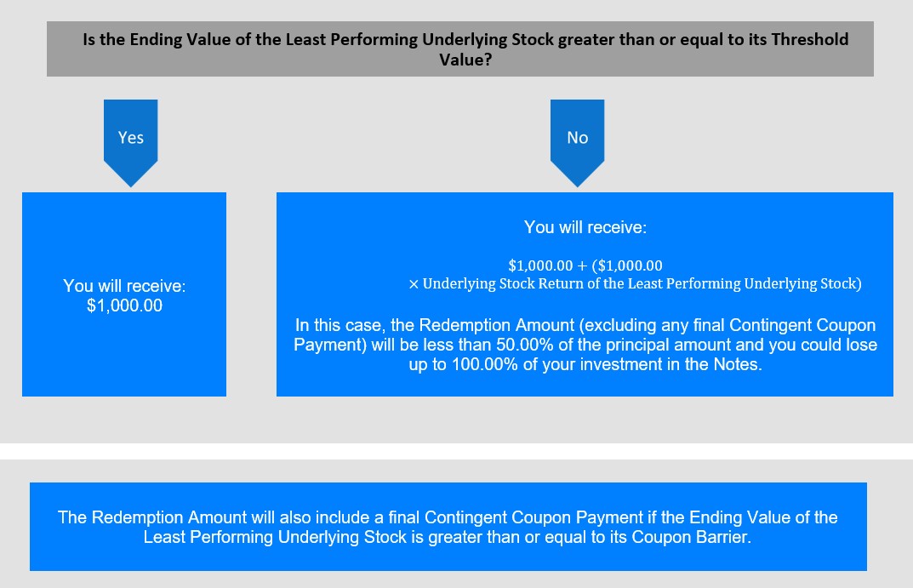913x588 pixels.
Task: Click "You will receive:" heading in the right box
Action: (x=585, y=227)
